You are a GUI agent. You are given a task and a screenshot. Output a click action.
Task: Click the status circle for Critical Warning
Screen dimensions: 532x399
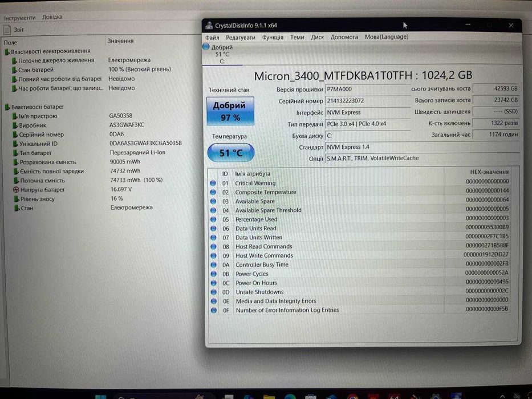point(213,183)
